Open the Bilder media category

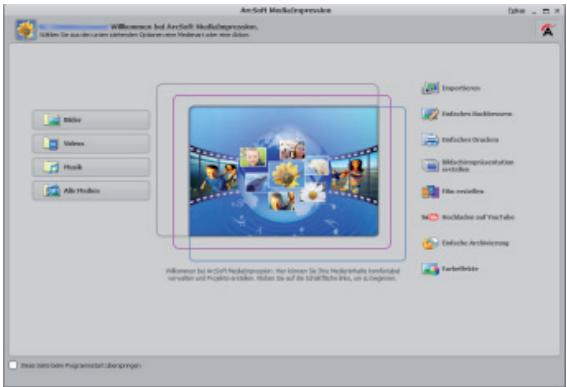[91, 120]
